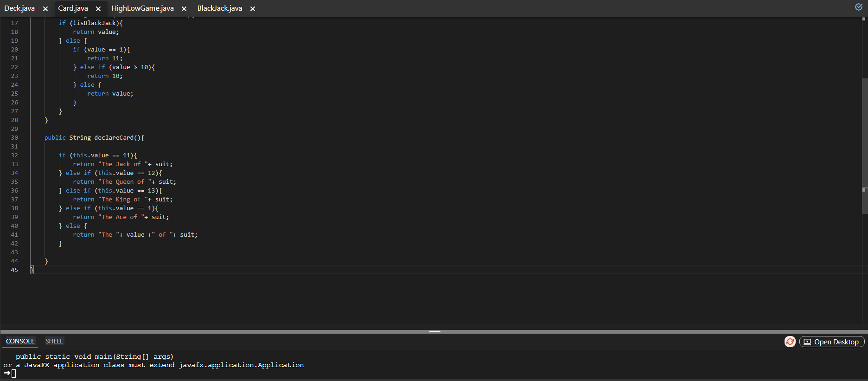Click the declareCard method name
This screenshot has width=868, height=381.
click(x=114, y=138)
